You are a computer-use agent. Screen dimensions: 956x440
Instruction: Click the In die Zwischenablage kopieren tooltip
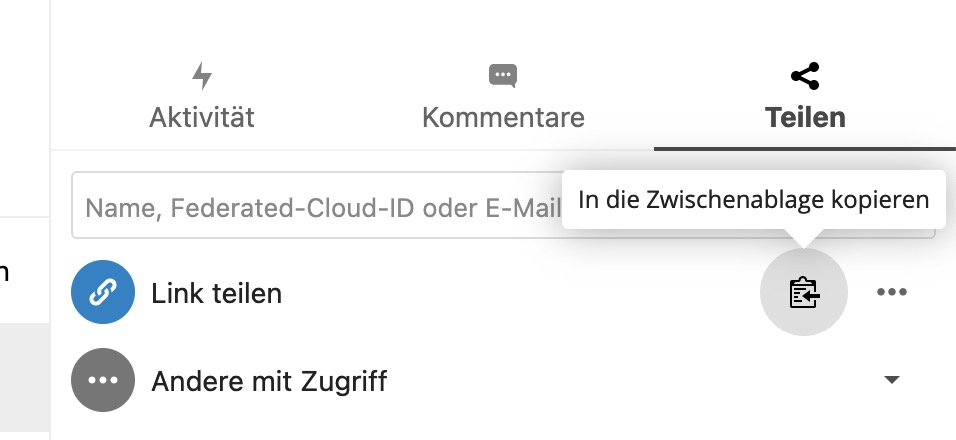753,199
